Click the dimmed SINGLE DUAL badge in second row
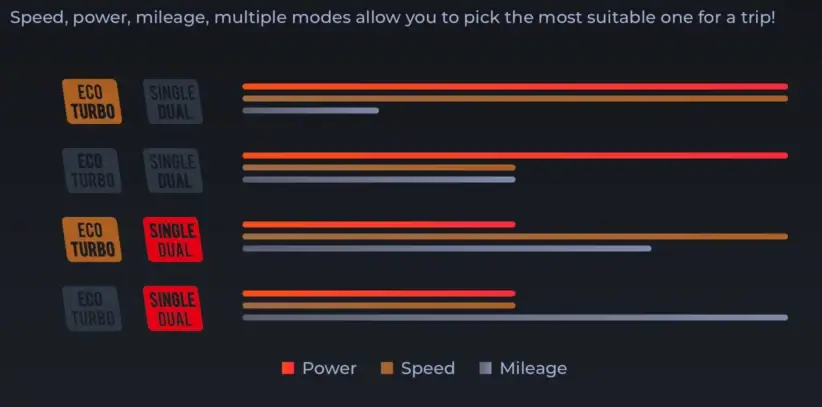 (173, 170)
